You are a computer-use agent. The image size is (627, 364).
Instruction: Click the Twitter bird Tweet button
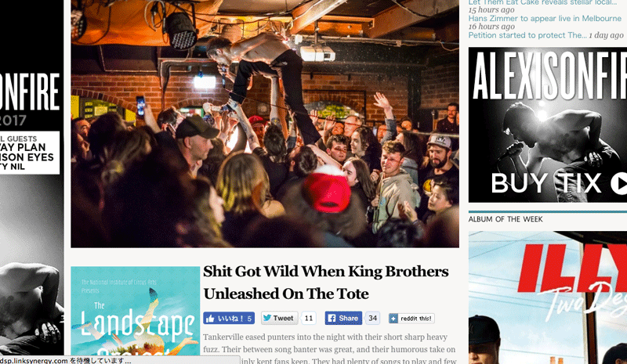tap(279, 318)
